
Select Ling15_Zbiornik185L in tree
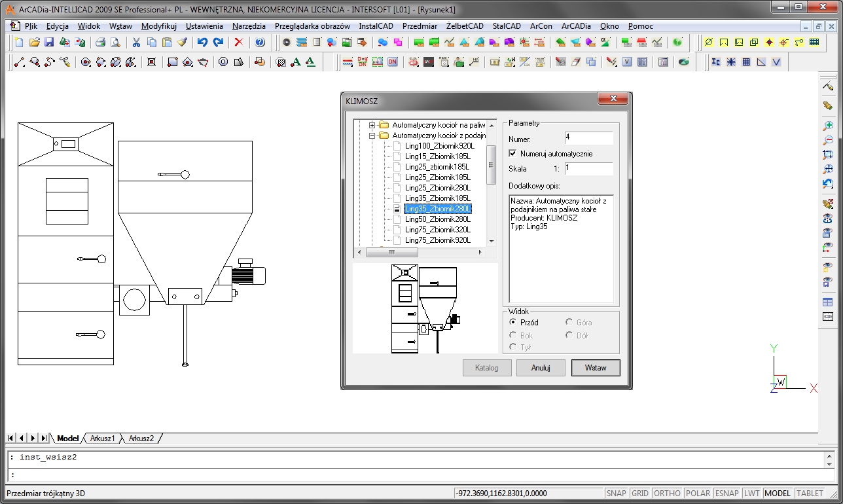coord(437,156)
